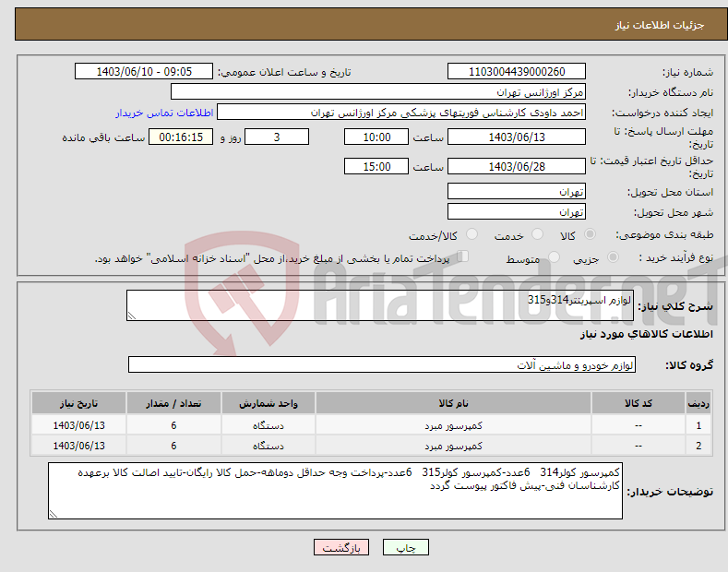
Task: Click the delivery province field تهران
Action: (x=517, y=191)
